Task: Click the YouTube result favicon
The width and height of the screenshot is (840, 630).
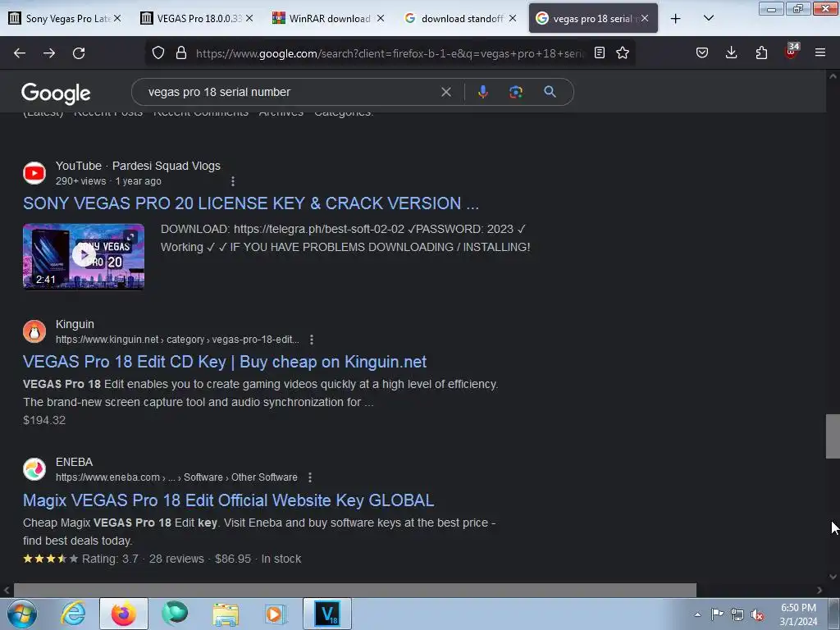Action: tap(34, 173)
